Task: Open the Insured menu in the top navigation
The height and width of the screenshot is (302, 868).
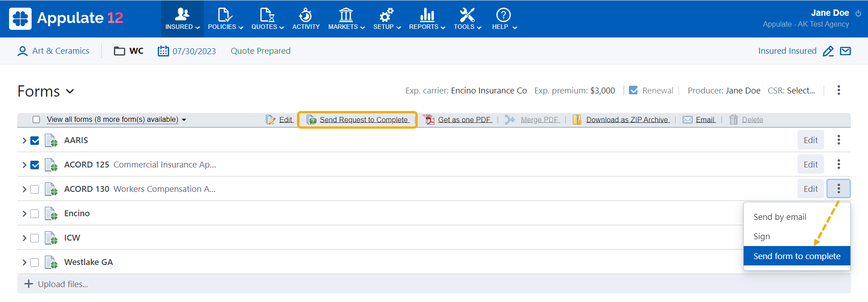Action: point(182,19)
